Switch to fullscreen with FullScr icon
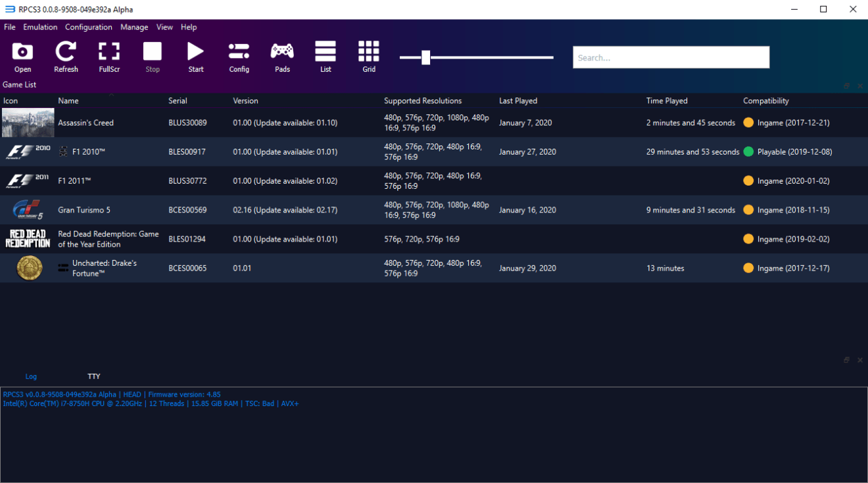 (109, 57)
